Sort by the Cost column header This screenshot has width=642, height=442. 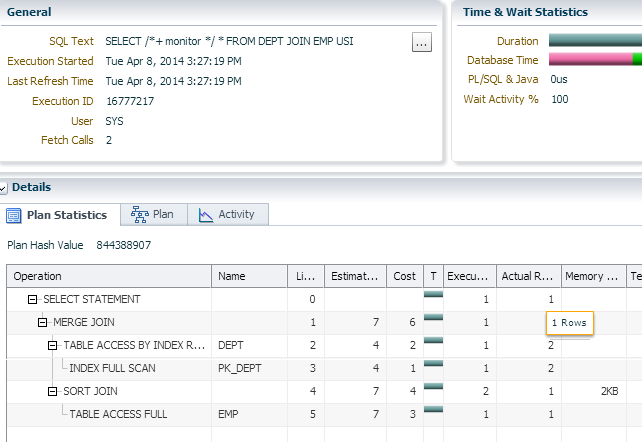403,276
